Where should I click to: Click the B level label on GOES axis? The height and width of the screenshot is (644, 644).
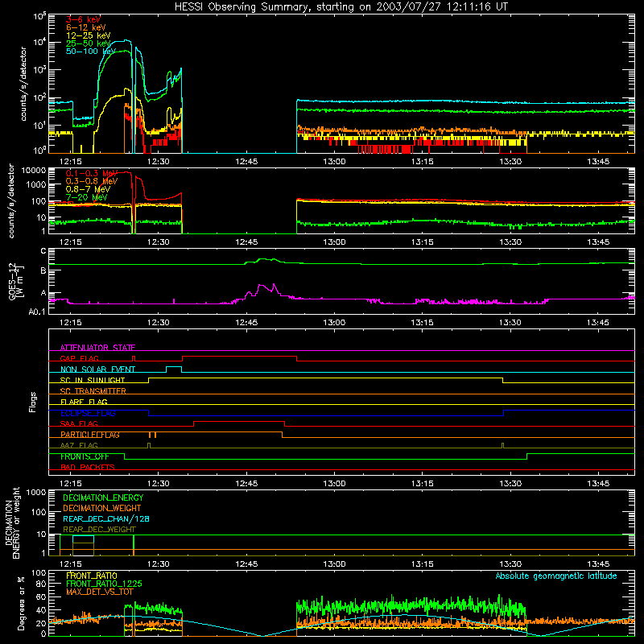click(x=43, y=271)
